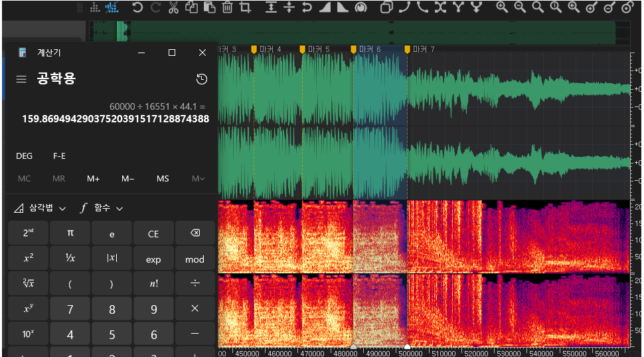Toggle the DEG angle mode
The height and width of the screenshot is (357, 644).
(x=24, y=156)
